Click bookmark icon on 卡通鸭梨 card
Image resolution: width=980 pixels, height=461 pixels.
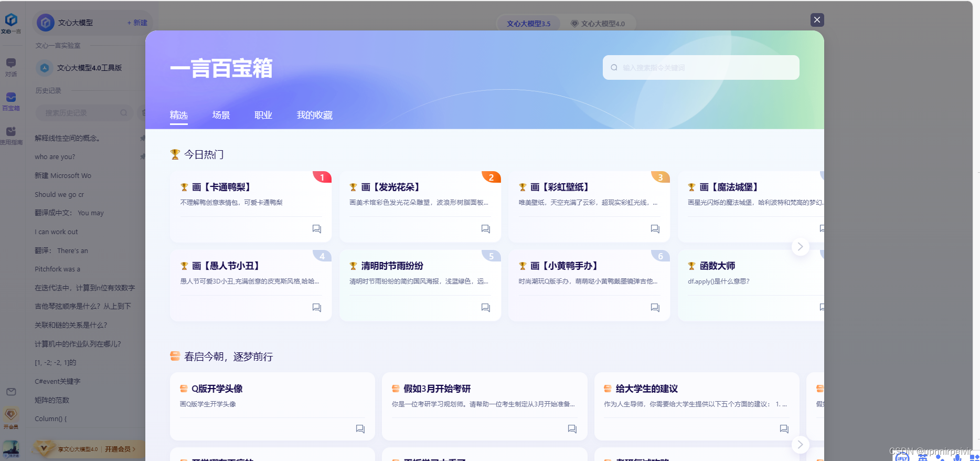[317, 229]
